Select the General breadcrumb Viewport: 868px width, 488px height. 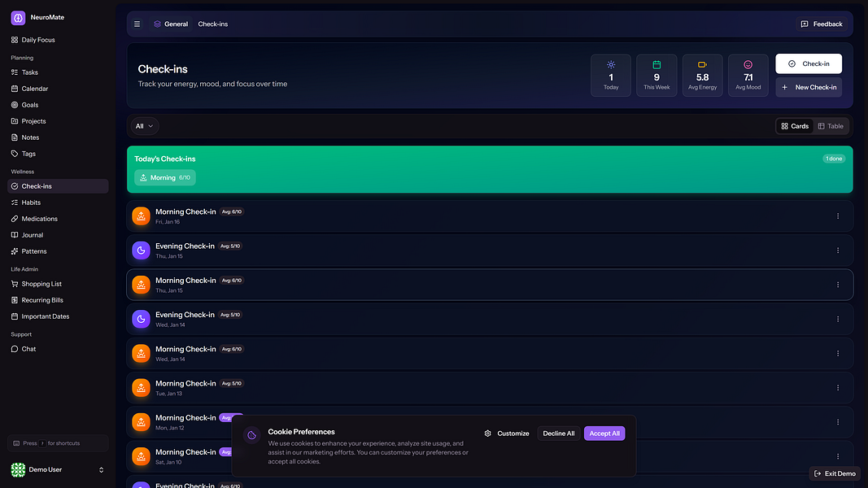pyautogui.click(x=171, y=24)
